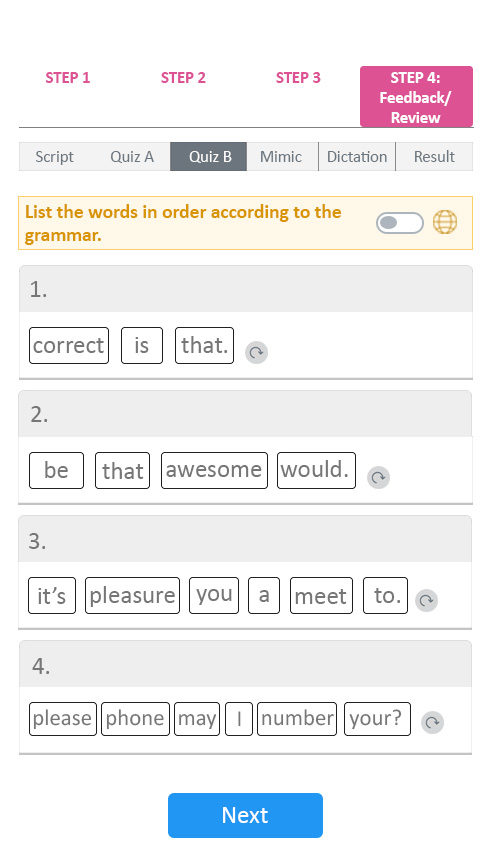Switch to the Quiz A tab
The height and width of the screenshot is (864, 490).
132,156
